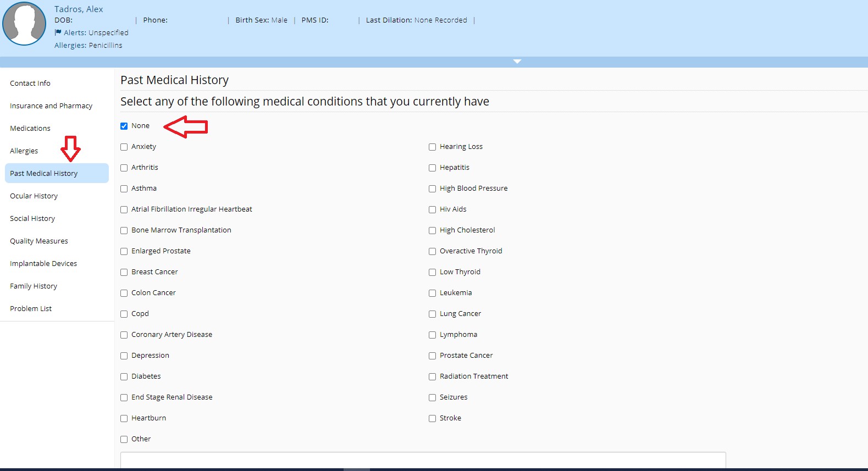Screen dimensions: 868x471
Task: Select the Colon Cancer checkbox
Action: tap(124, 293)
